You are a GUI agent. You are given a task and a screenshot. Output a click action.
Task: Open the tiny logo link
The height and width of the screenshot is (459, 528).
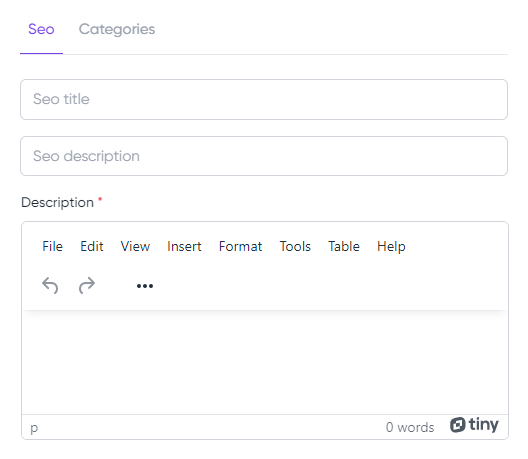474,425
